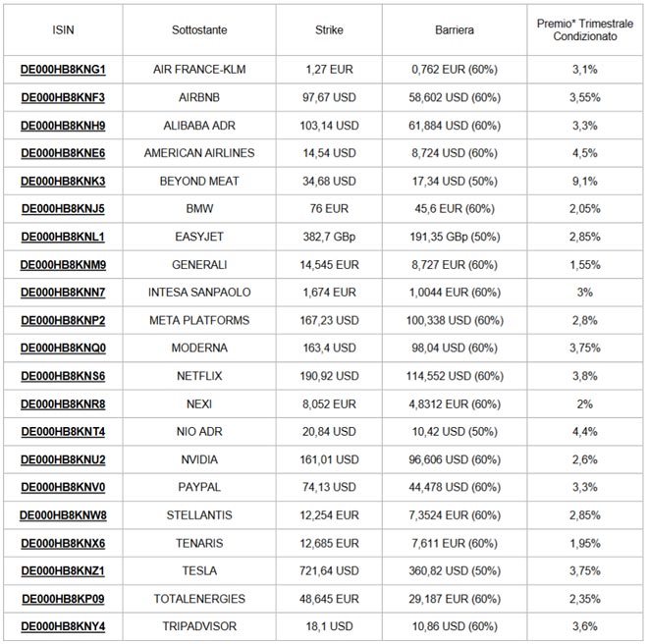Click the Sottostante column header

pyautogui.click(x=199, y=30)
